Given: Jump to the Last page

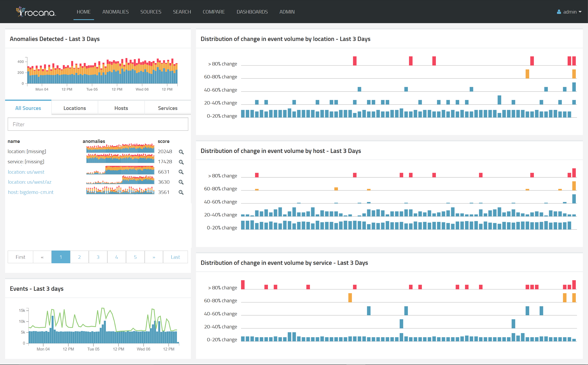Looking at the screenshot, I should [x=175, y=257].
